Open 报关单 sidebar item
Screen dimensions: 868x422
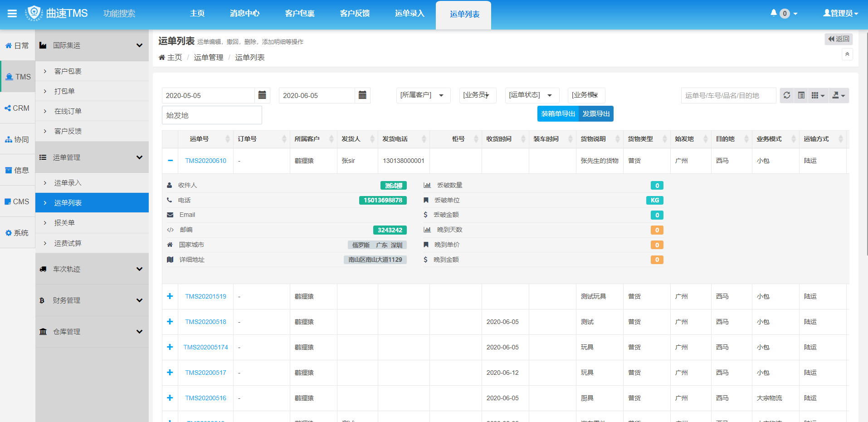click(x=92, y=223)
